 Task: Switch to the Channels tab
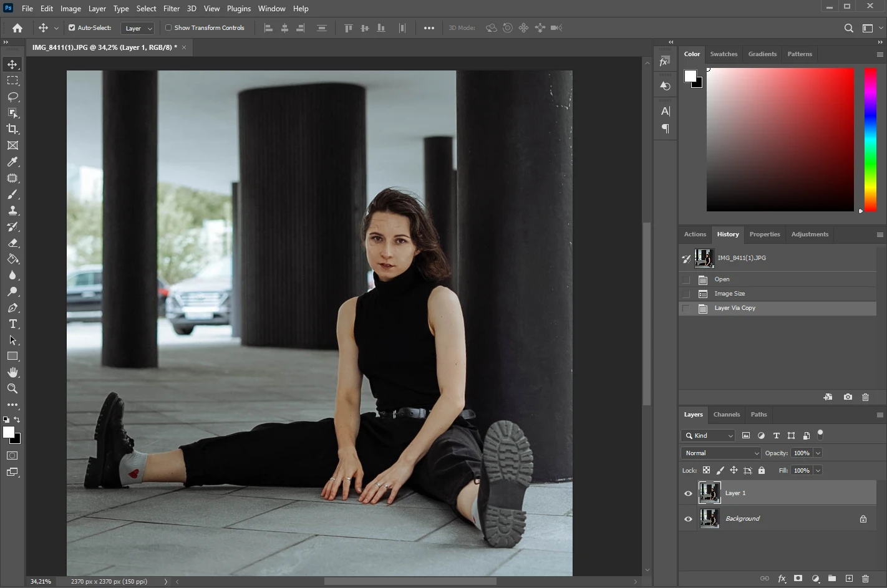point(727,415)
